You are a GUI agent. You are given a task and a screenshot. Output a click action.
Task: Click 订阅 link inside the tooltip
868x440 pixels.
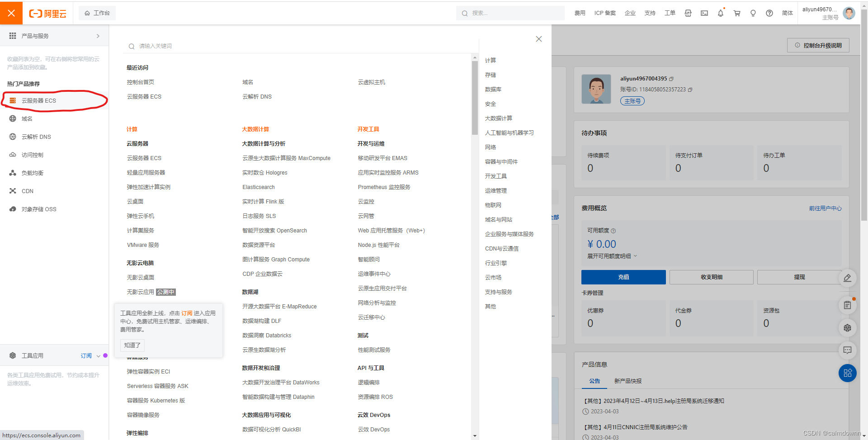pos(187,313)
